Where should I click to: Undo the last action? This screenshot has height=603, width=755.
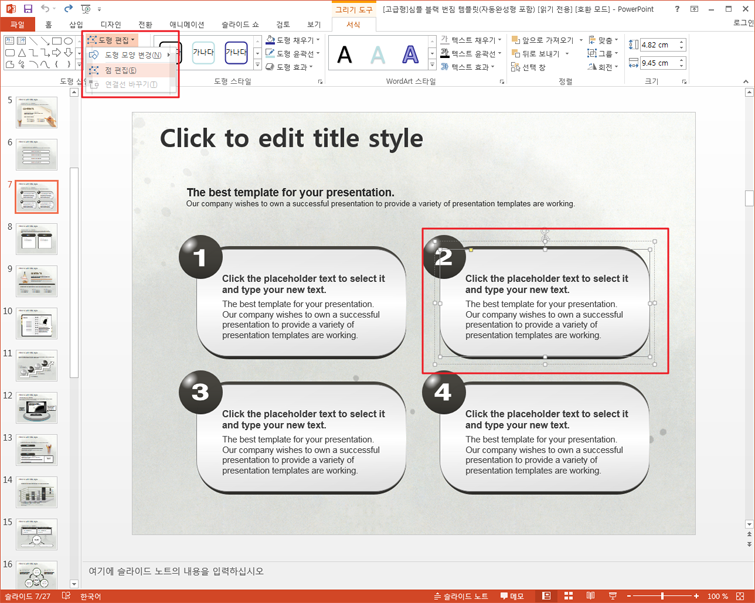[45, 9]
